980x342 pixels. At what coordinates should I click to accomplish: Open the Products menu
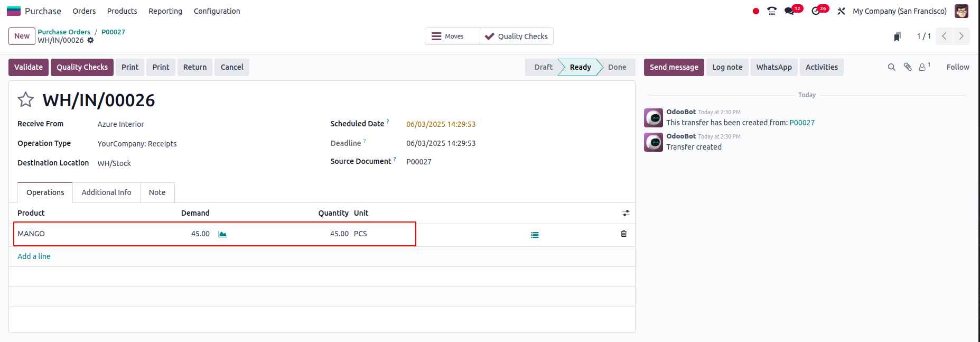tap(122, 11)
